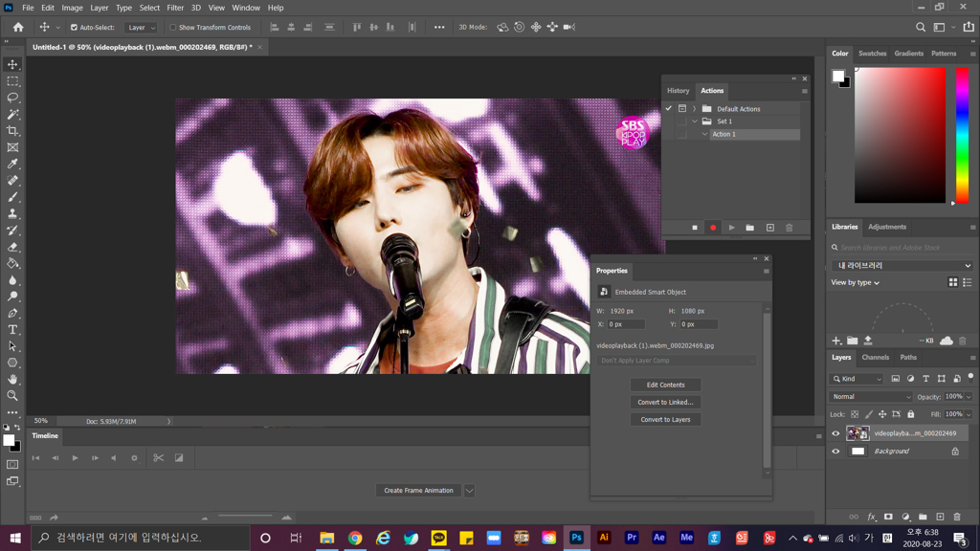Open Chrome from Windows taskbar
The height and width of the screenshot is (551, 980).
355,538
